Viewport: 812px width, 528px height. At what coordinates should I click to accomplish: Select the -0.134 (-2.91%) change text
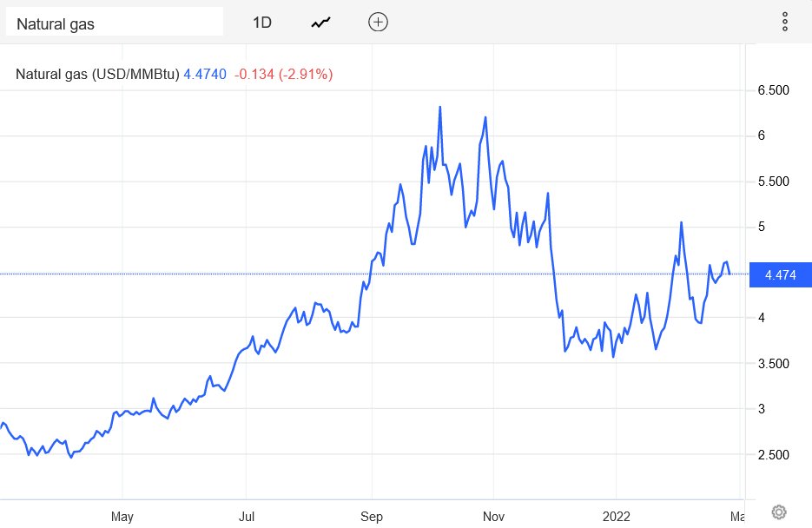pos(283,74)
